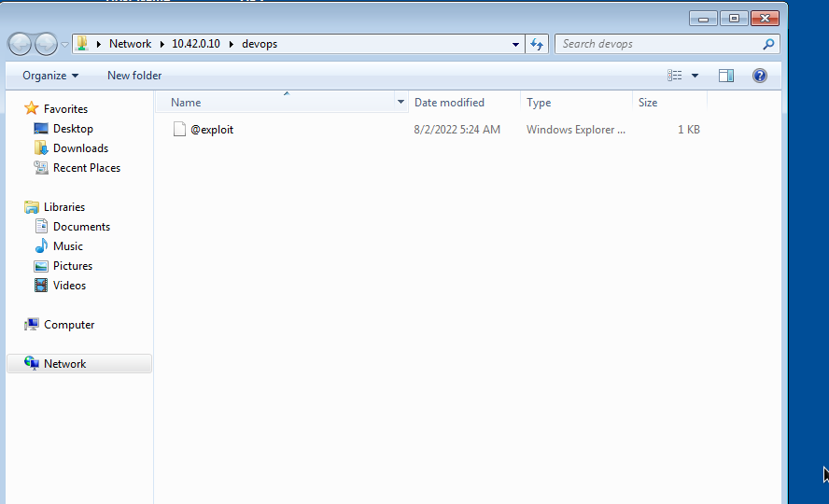Viewport: 829px width, 504px height.
Task: Click the Documents library icon
Action: (x=41, y=226)
